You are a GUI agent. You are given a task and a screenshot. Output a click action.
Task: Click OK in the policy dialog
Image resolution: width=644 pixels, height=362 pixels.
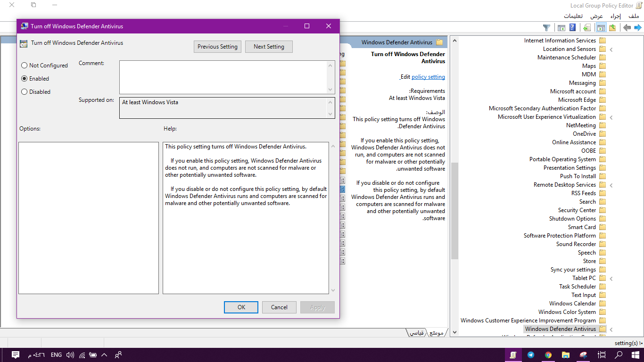(x=241, y=307)
